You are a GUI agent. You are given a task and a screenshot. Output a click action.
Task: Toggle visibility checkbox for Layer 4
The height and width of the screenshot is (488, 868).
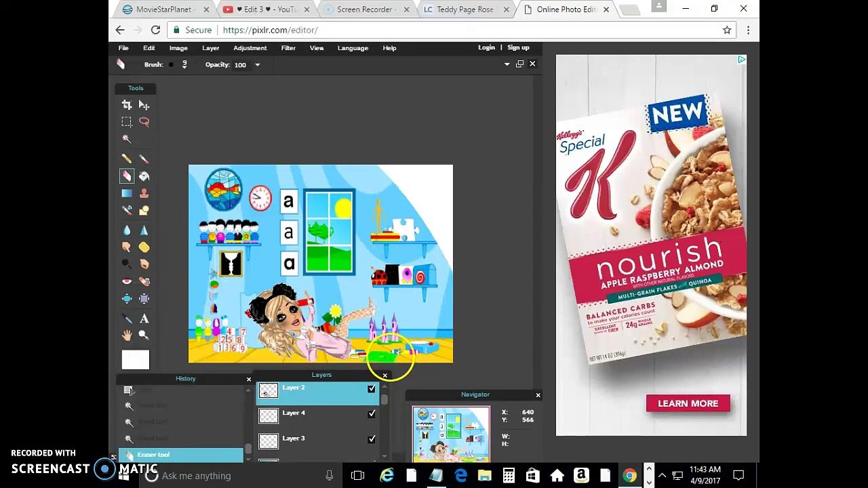coord(372,413)
